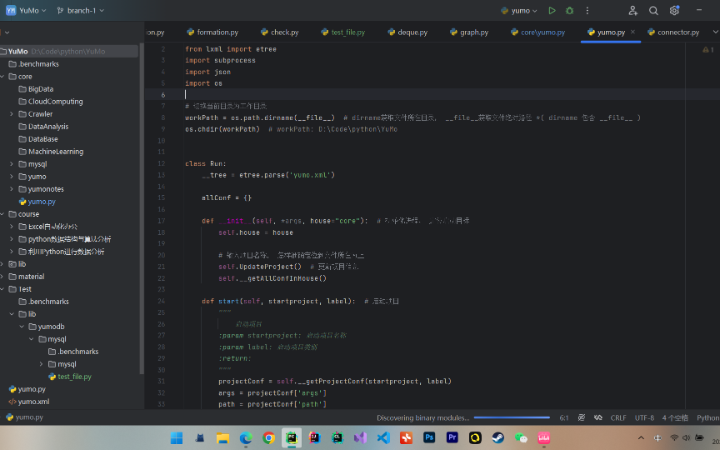This screenshot has width=720, height=450.
Task: Open the Code With Me user icon
Action: click(x=633, y=11)
